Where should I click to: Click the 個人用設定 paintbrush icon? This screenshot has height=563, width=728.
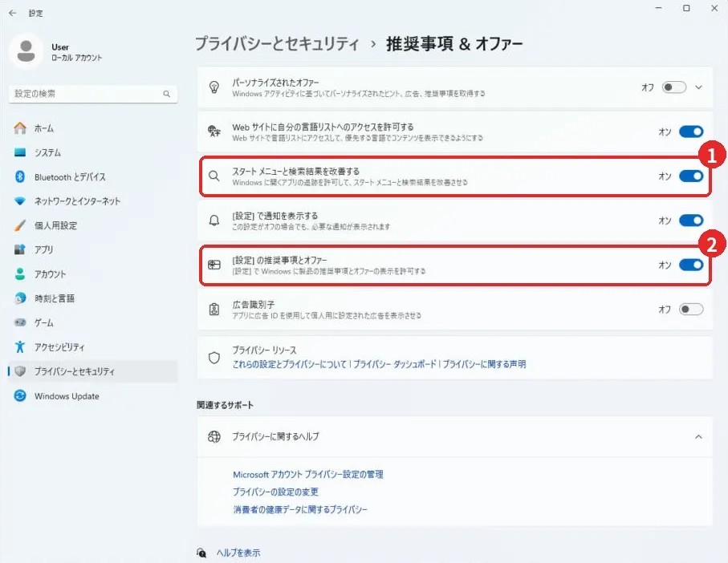click(x=20, y=225)
